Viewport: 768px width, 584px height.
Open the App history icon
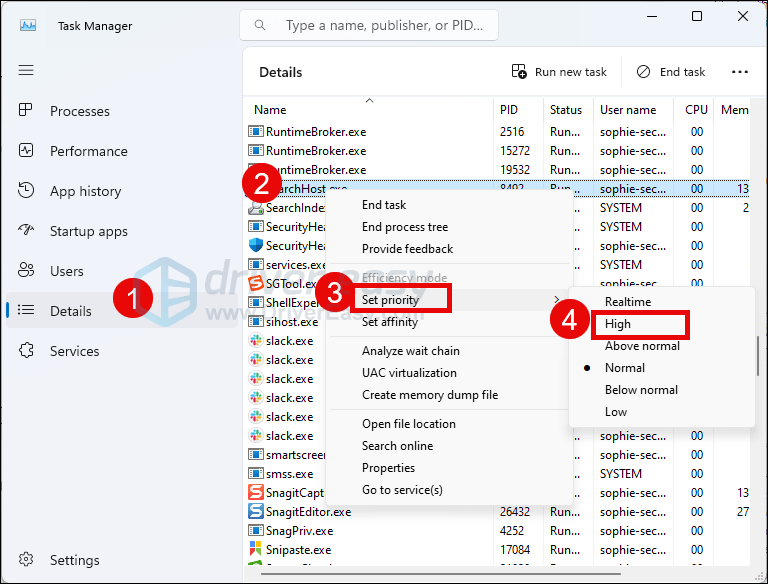[27, 191]
